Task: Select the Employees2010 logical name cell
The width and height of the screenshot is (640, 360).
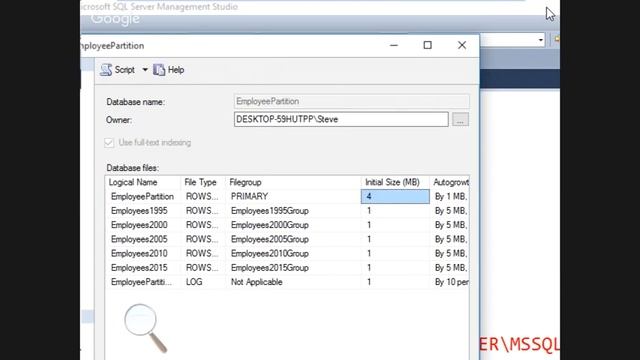Action: coord(142,253)
